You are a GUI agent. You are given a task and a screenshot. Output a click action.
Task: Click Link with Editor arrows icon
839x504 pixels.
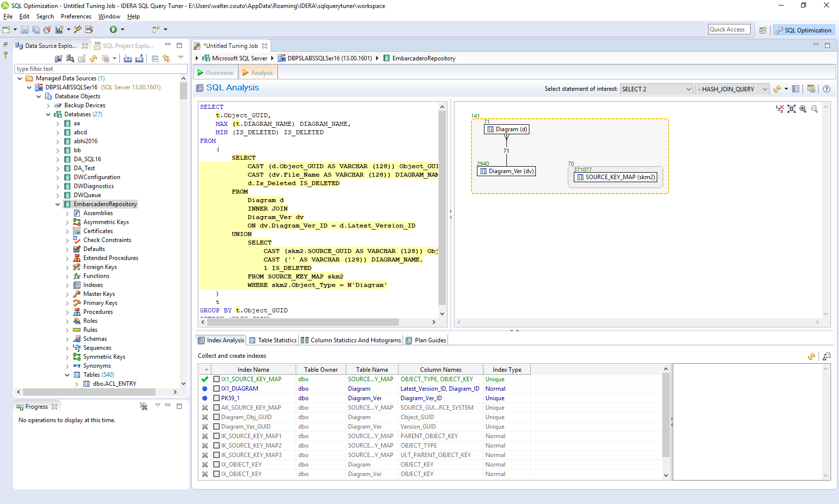pyautogui.click(x=166, y=58)
